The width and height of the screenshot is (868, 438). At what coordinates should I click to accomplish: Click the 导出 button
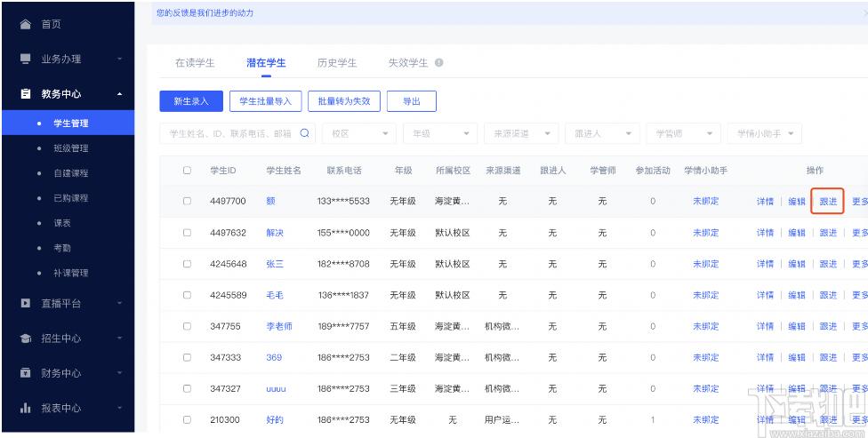(411, 101)
